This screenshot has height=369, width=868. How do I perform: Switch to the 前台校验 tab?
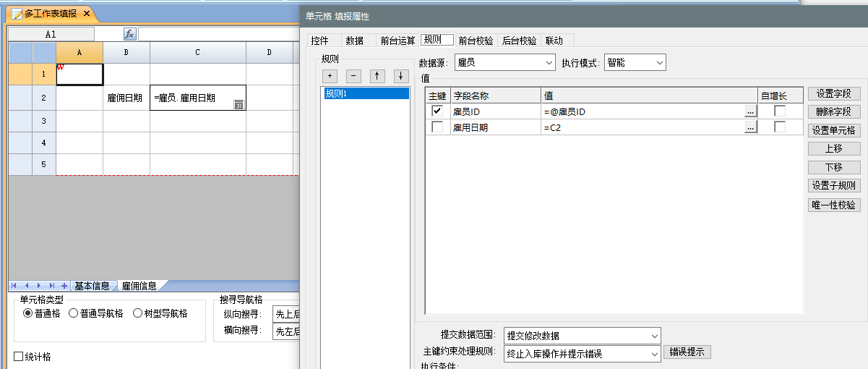[476, 41]
